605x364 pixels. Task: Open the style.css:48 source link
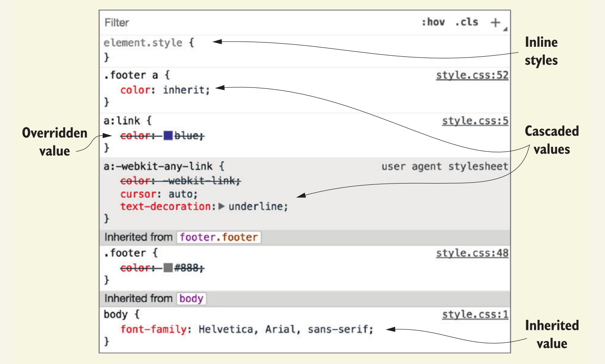click(472, 254)
